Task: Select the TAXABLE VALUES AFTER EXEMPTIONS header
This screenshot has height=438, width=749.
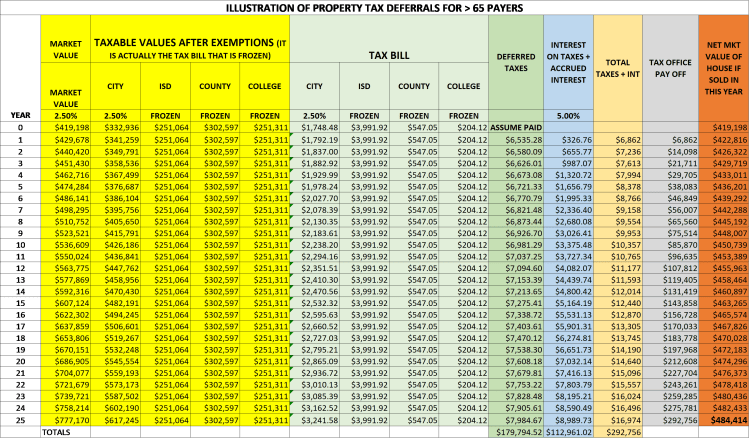Action: point(188,48)
